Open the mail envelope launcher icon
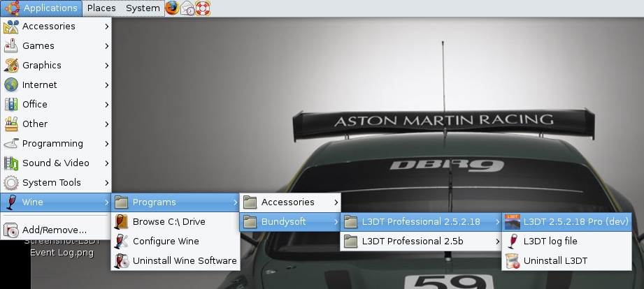The image size is (644, 289). (x=187, y=8)
